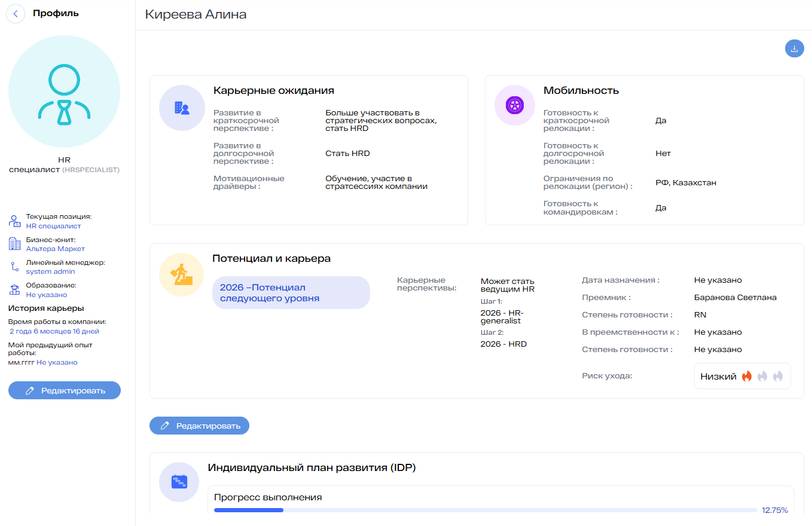The image size is (812, 526).
Task: Click the Бизнес-юнит building icon
Action: coord(14,244)
